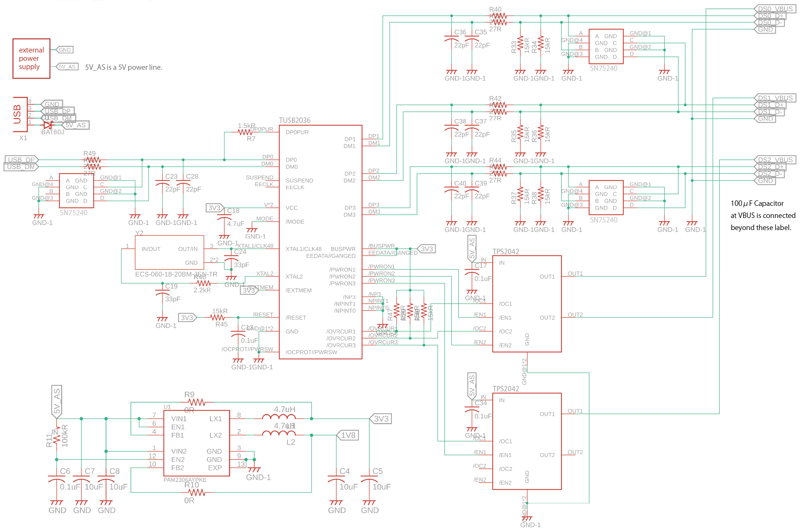Click the C24 33pF capacitor
Screen dimensions: 806x532
(231, 258)
